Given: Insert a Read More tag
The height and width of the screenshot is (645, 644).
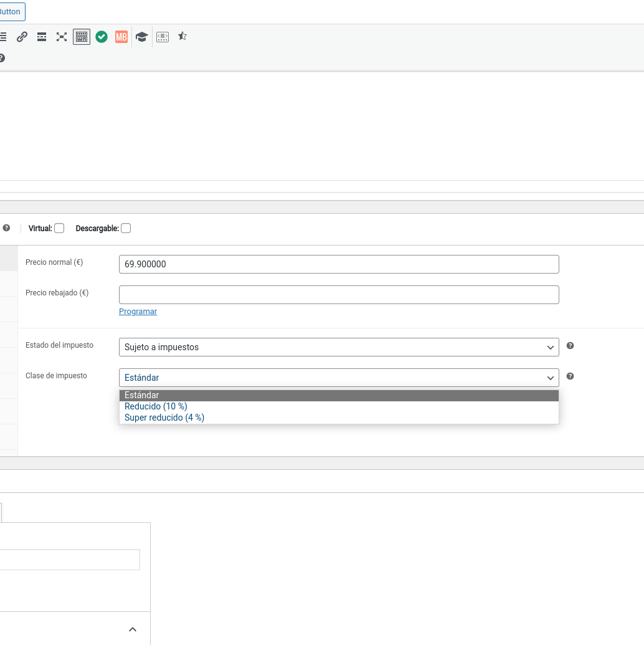Looking at the screenshot, I should 42,37.
